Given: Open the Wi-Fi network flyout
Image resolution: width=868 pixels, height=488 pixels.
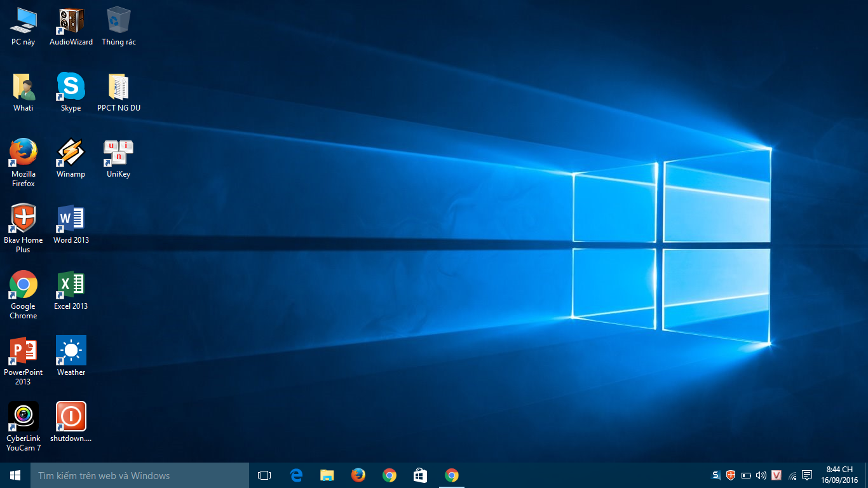Looking at the screenshot, I should [x=792, y=475].
